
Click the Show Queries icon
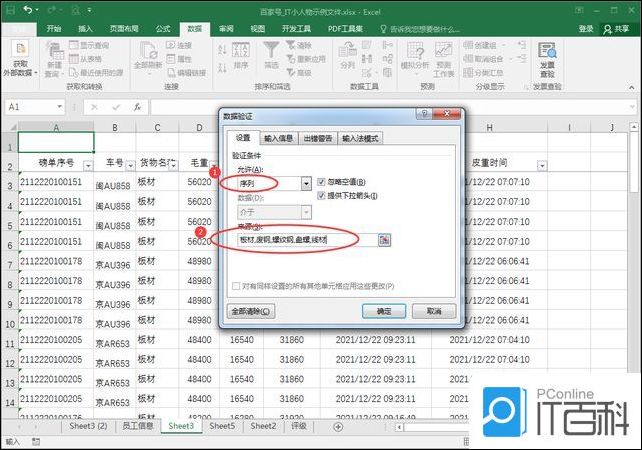[x=74, y=45]
